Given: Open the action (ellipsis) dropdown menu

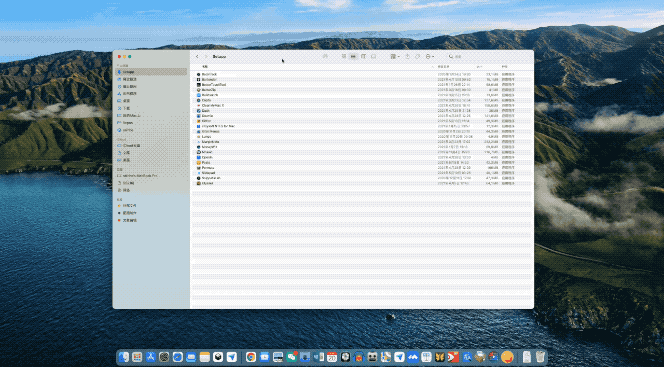Looking at the screenshot, I should click(429, 56).
